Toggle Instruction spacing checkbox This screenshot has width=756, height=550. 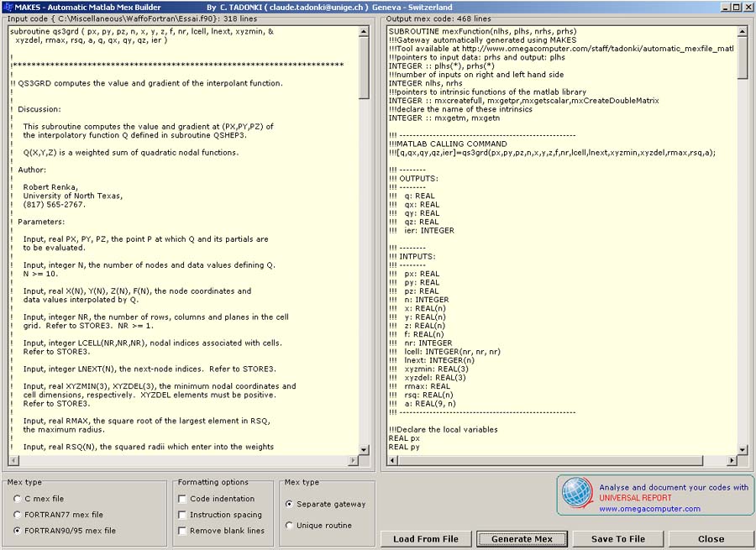pos(182,515)
